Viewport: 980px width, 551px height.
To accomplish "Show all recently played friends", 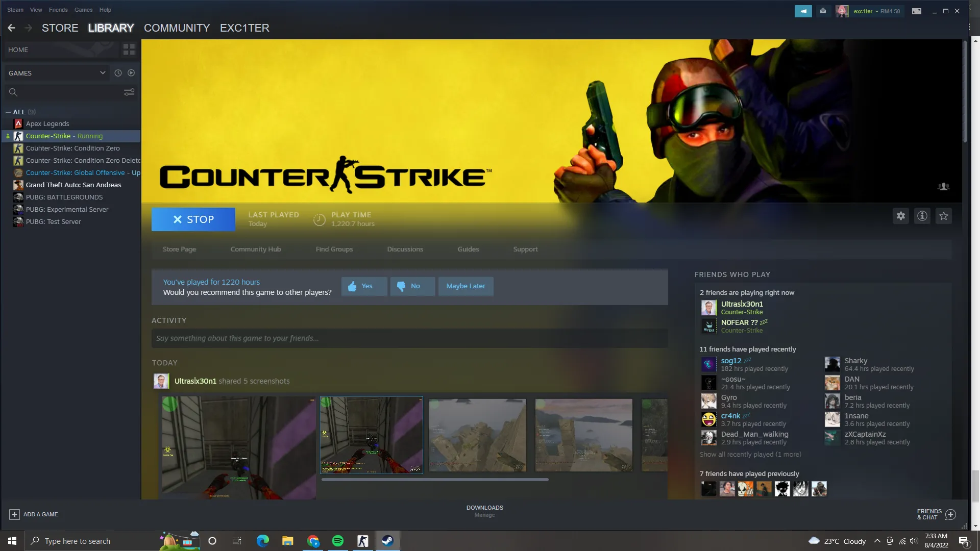I will [x=750, y=455].
